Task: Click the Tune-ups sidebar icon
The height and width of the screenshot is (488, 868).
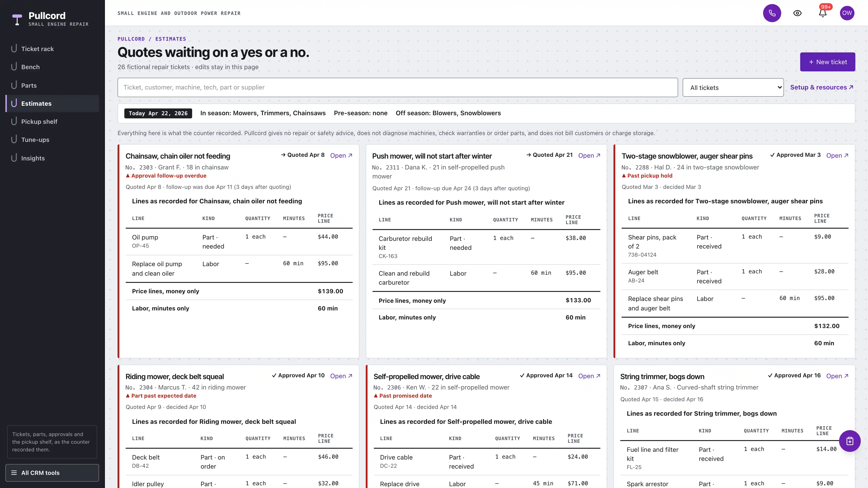Action: tap(14, 139)
